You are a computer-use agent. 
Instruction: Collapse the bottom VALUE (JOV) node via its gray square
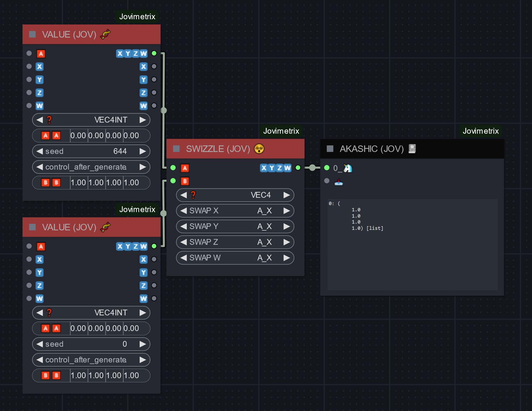tap(32, 227)
